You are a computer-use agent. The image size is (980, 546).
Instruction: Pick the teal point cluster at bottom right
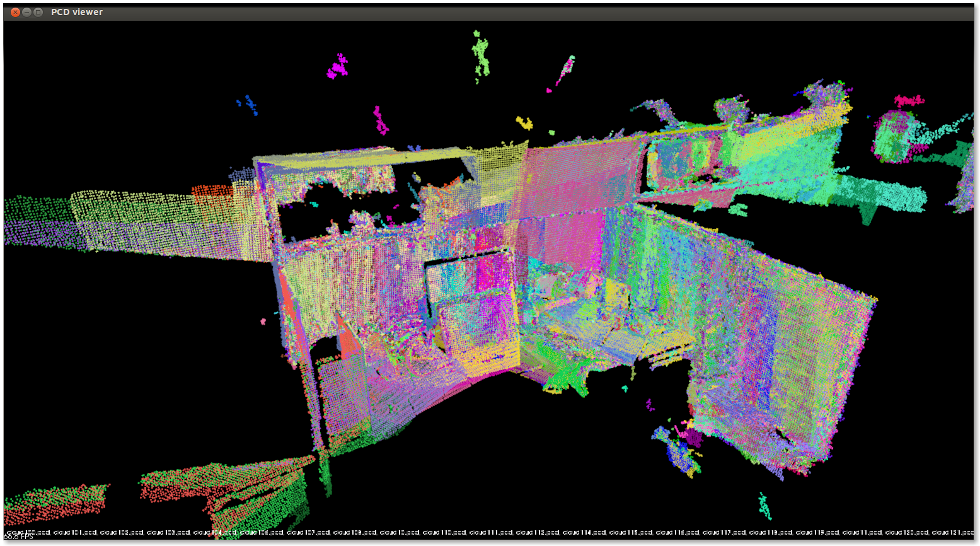pyautogui.click(x=764, y=504)
